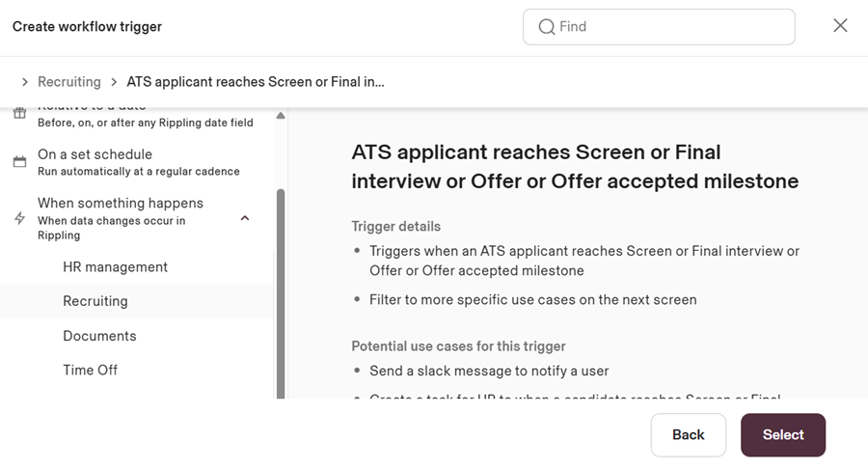Screen dimensions: 868x470
Task: Select Recruiting category in sidebar
Action: (95, 301)
